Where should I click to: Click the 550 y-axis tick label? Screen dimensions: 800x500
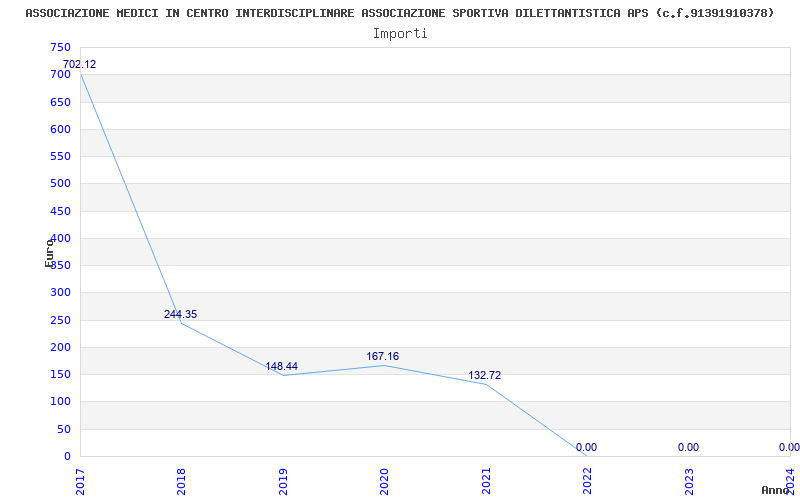point(60,157)
